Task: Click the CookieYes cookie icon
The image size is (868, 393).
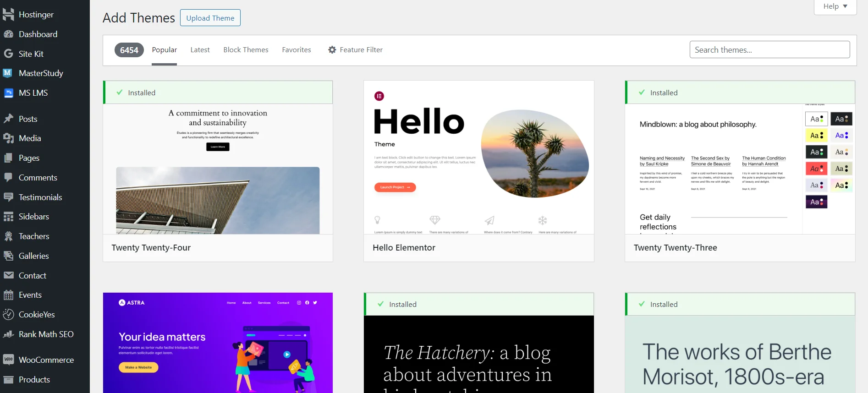Action: click(8, 314)
